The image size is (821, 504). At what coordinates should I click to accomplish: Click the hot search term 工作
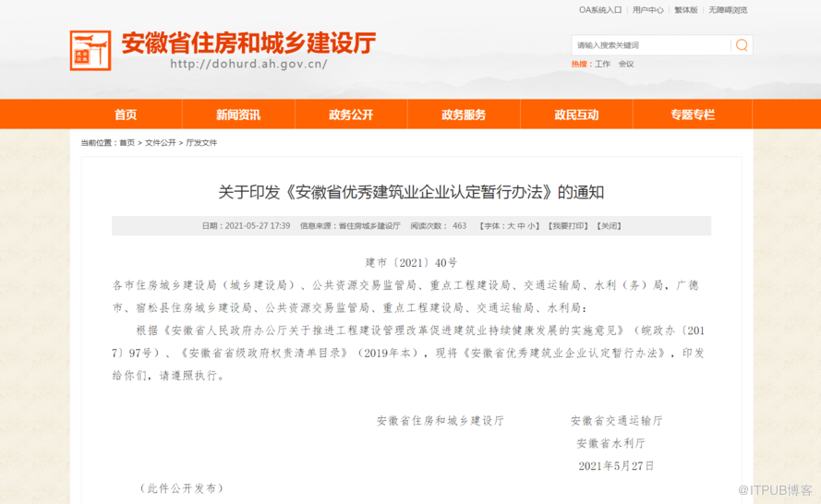602,64
